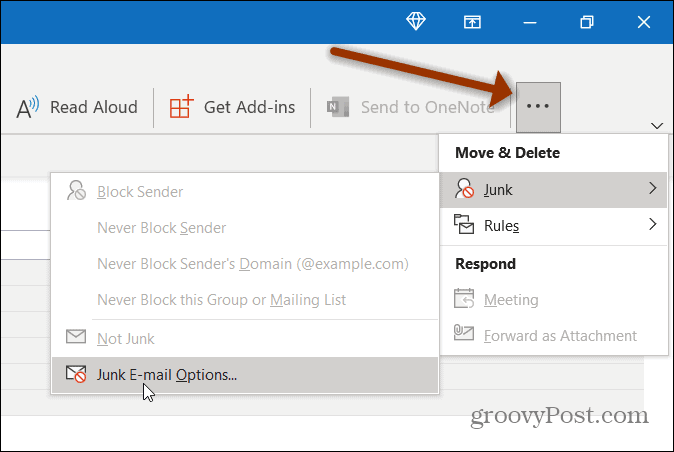Click the Not Junk option
The width and height of the screenshot is (674, 452).
click(x=245, y=339)
